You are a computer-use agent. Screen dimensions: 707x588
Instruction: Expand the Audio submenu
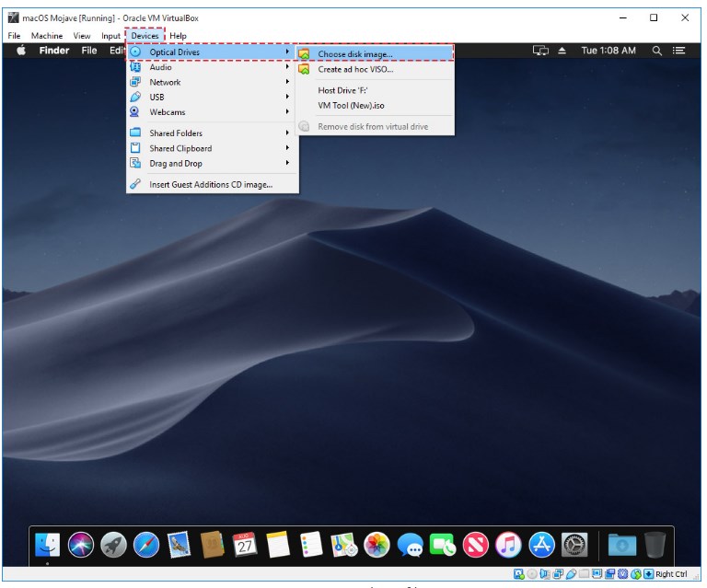click(x=160, y=67)
